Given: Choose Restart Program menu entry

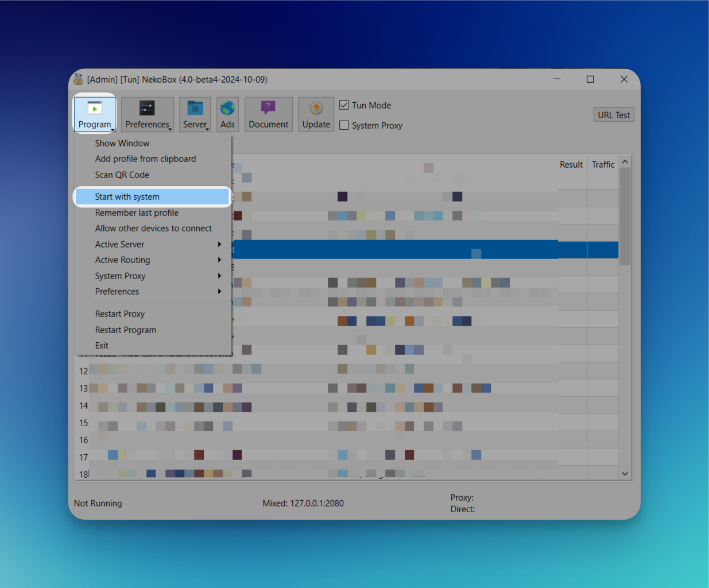Looking at the screenshot, I should pyautogui.click(x=153, y=330).
